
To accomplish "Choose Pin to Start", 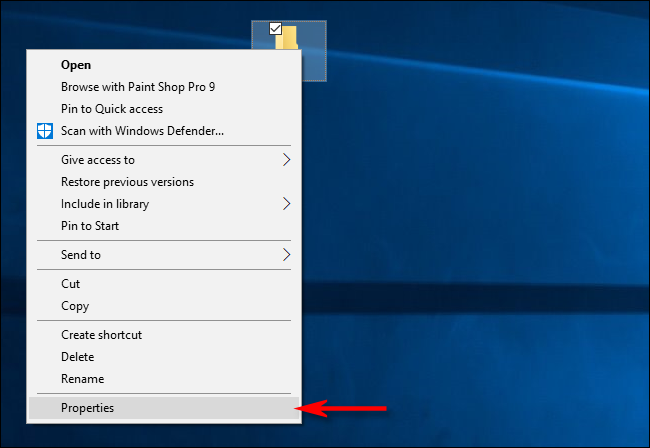I will (x=90, y=226).
